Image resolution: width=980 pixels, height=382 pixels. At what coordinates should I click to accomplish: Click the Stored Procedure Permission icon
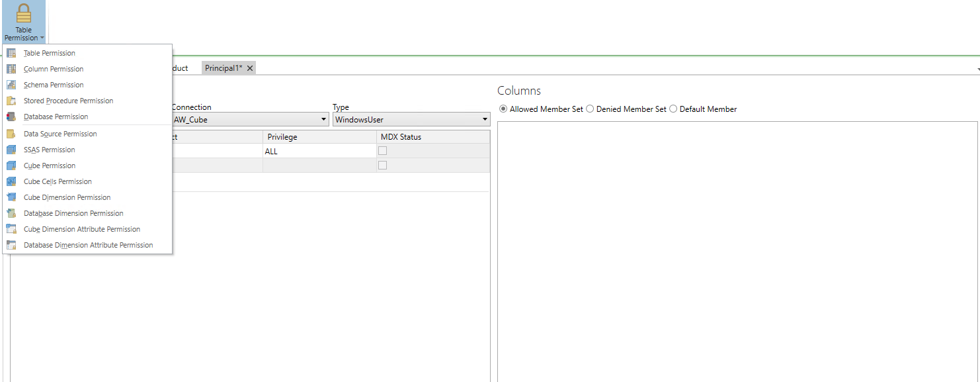11,101
